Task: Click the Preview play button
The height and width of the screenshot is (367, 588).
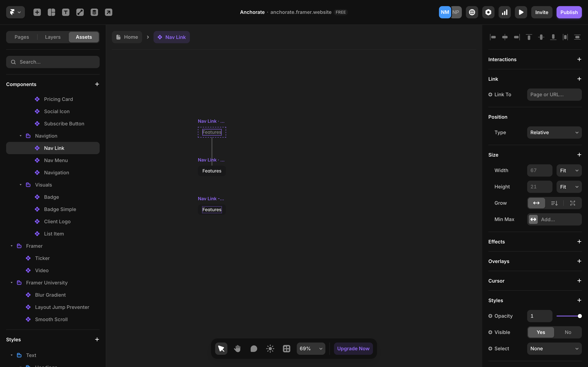Action: tap(521, 12)
